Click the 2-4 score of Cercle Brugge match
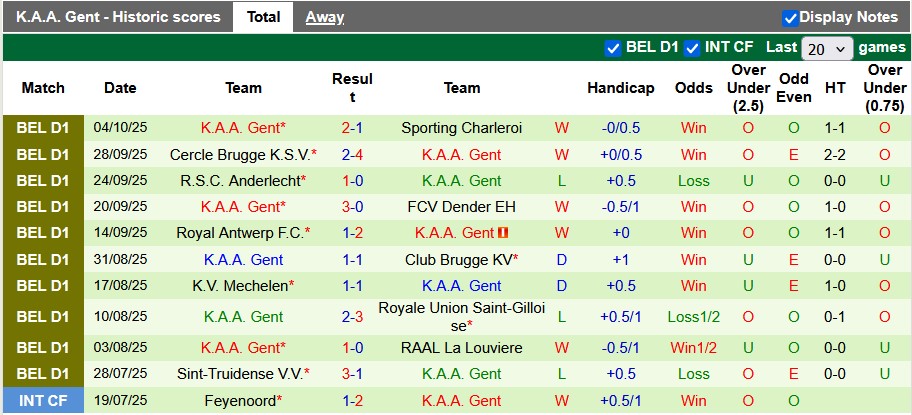912x415 pixels. [x=352, y=155]
